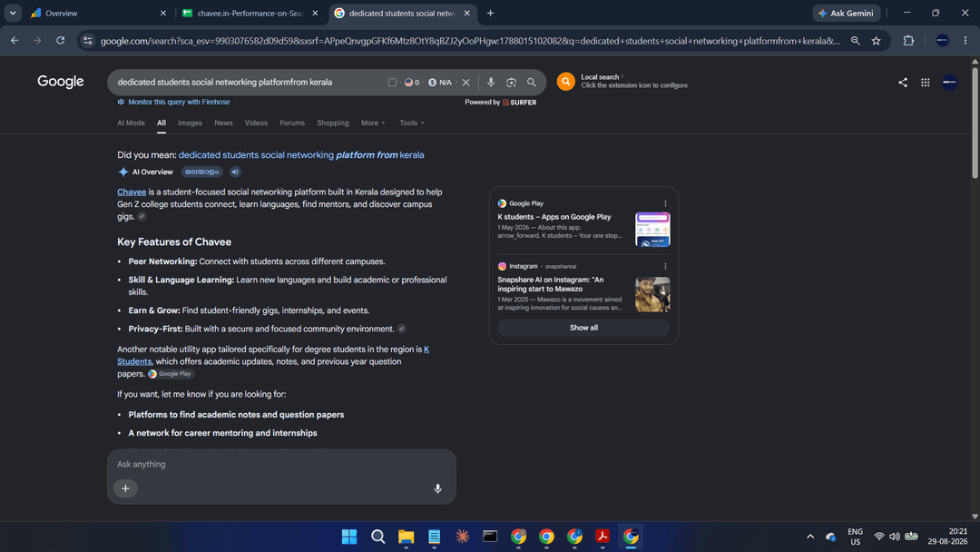Show hidden system tray icons

point(810,537)
